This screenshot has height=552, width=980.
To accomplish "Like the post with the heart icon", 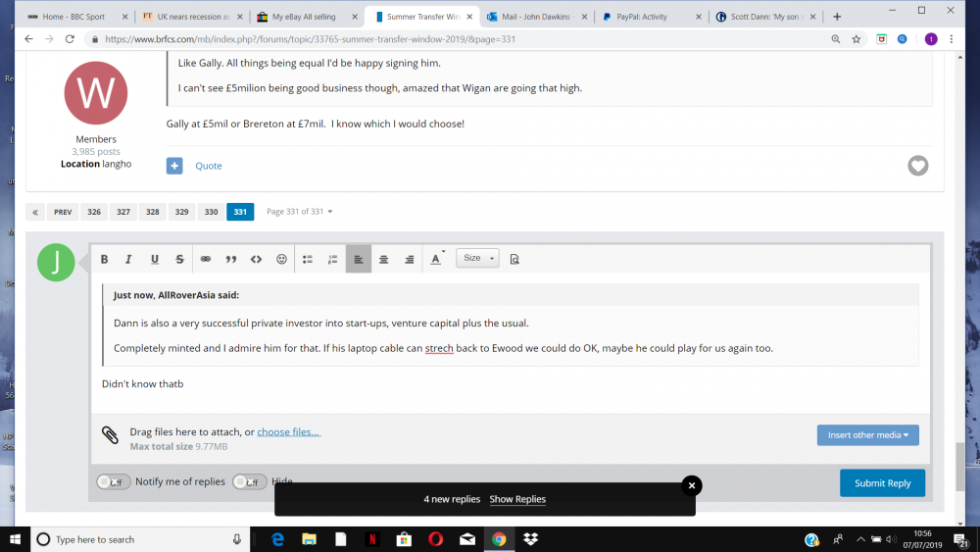I will point(917,166).
